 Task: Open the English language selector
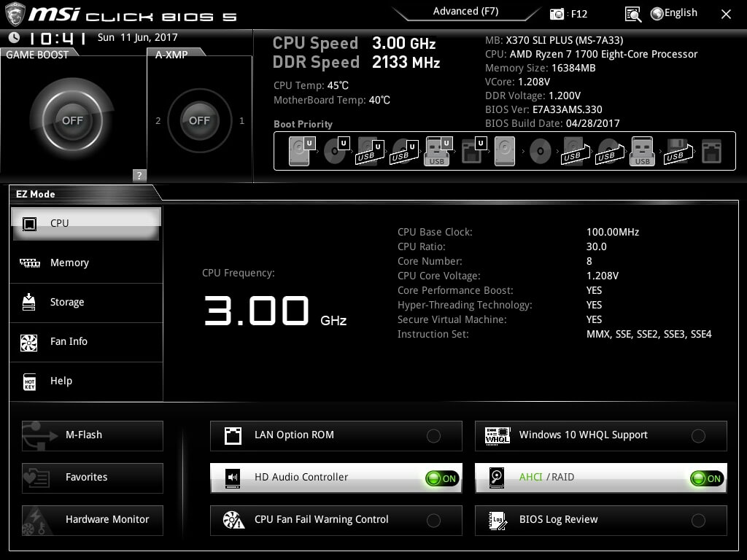pyautogui.click(x=673, y=12)
